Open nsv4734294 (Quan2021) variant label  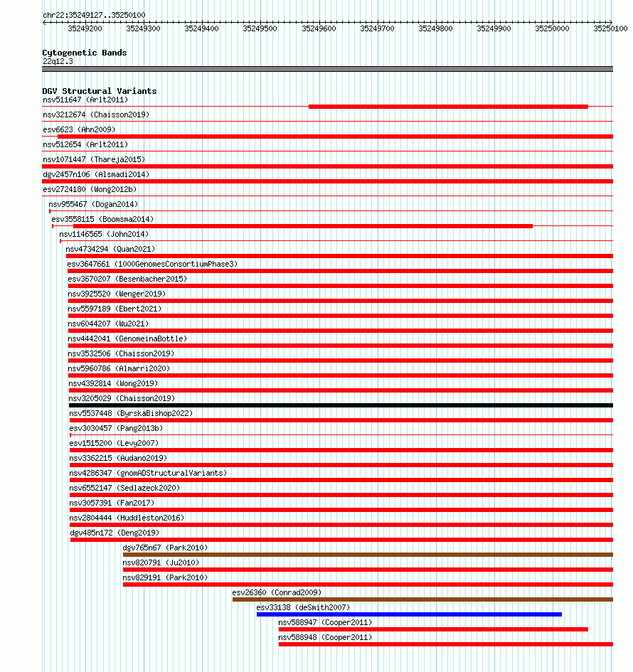click(x=110, y=250)
